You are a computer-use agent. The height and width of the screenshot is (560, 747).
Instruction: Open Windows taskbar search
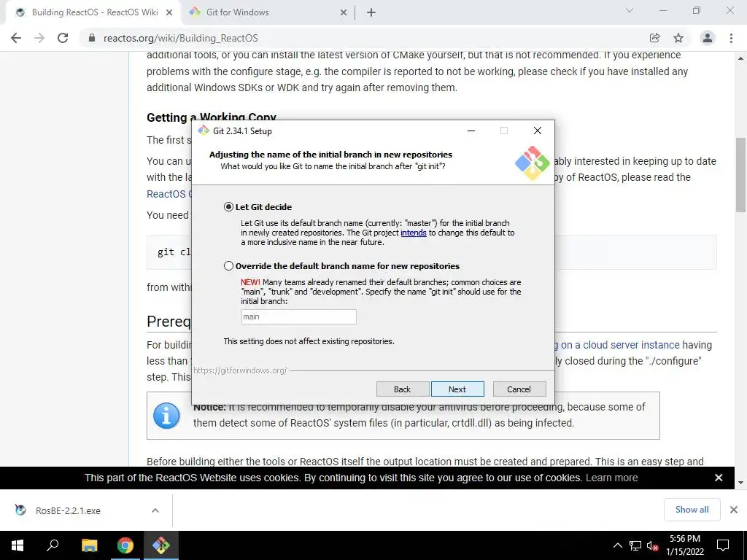53,545
